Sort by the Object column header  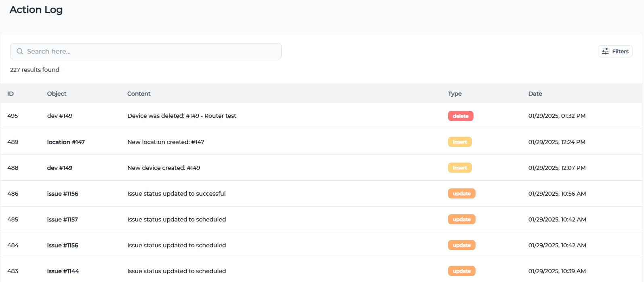click(x=57, y=94)
